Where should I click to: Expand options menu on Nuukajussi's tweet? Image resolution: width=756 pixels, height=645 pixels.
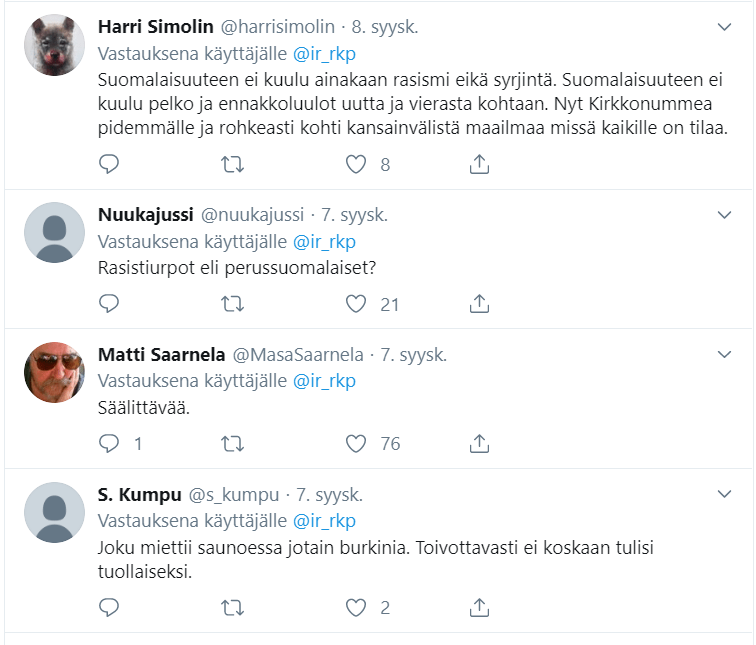pos(725,215)
